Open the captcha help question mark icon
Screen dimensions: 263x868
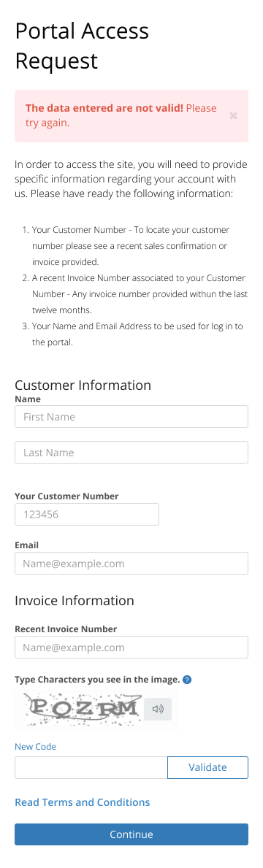187,679
